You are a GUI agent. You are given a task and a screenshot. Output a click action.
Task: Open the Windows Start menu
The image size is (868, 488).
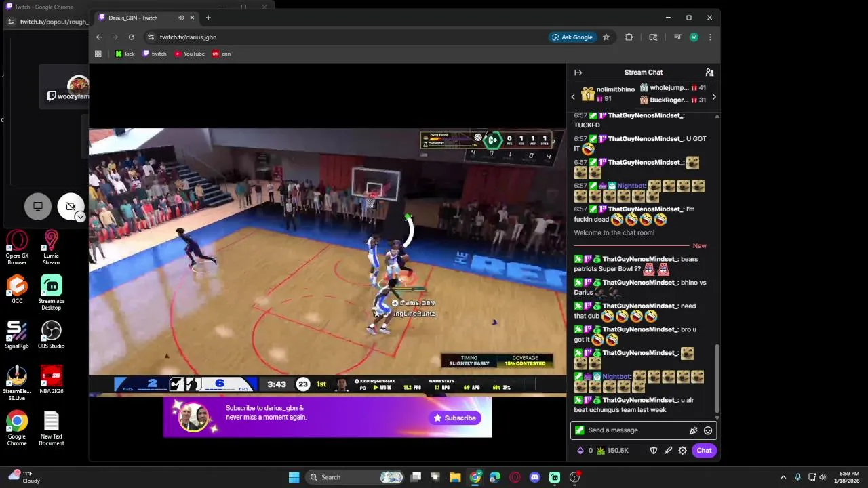tap(294, 477)
